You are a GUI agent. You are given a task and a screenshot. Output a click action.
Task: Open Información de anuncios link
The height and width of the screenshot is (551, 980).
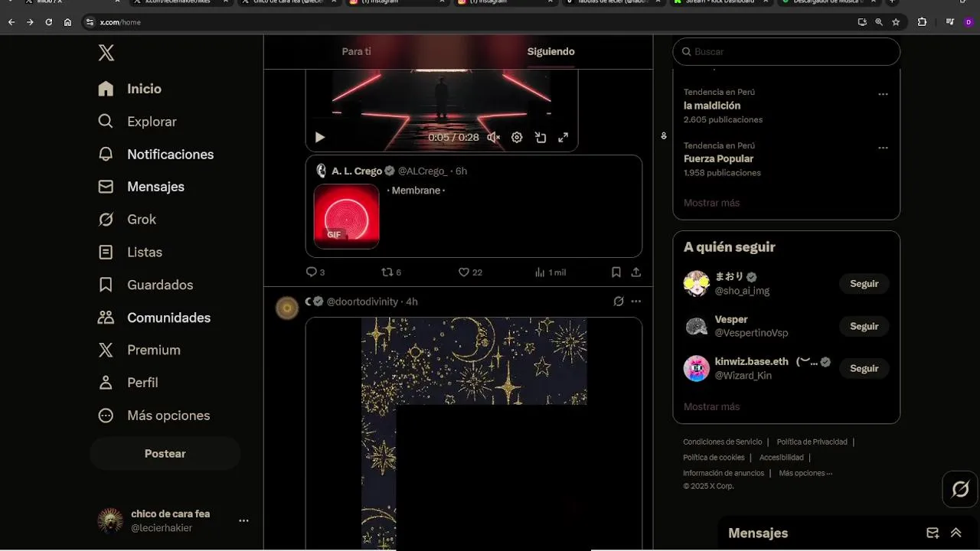(724, 474)
